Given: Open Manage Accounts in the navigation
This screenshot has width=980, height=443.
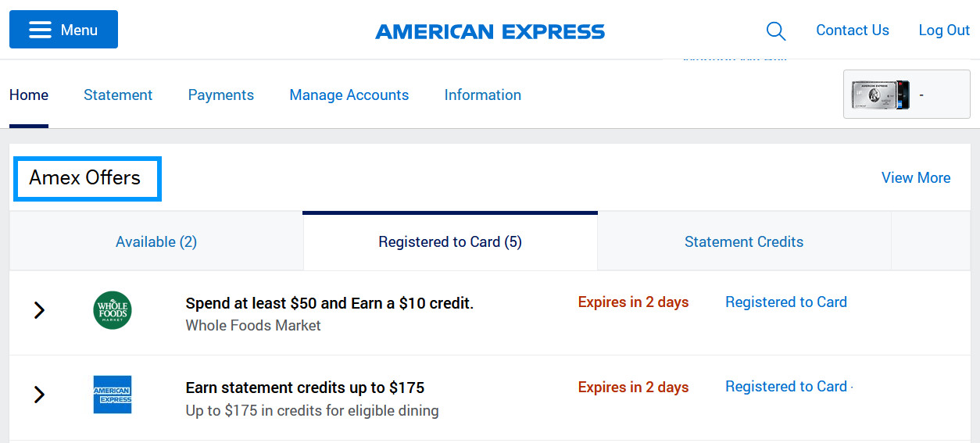Looking at the screenshot, I should (349, 95).
